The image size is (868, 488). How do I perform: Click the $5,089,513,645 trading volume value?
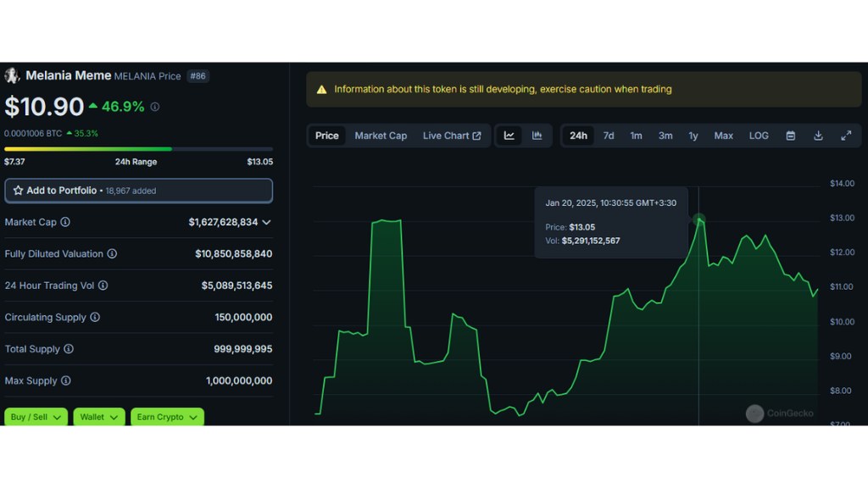tap(237, 286)
